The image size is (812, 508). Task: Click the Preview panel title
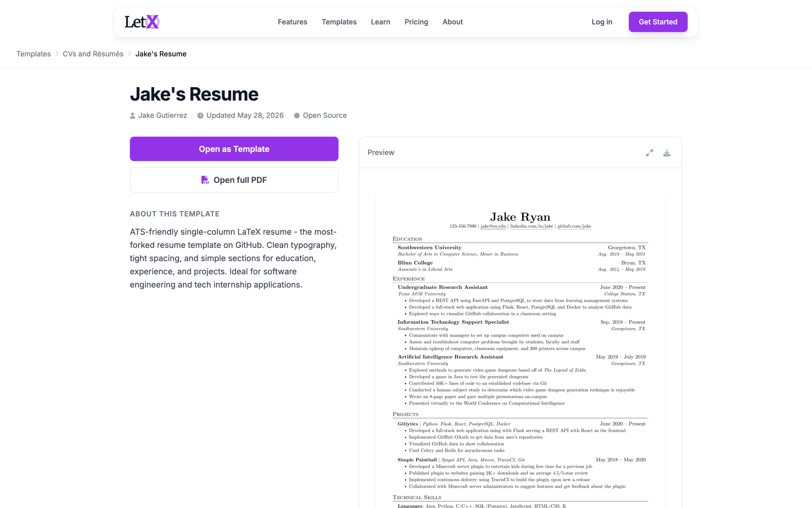381,153
